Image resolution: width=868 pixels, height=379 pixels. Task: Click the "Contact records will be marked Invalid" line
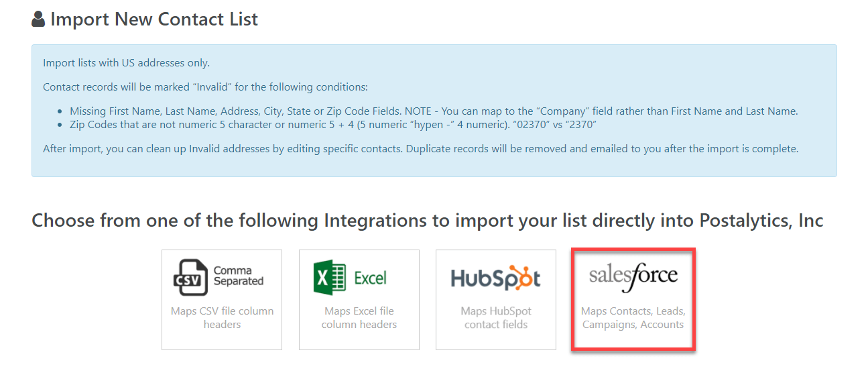coord(205,87)
